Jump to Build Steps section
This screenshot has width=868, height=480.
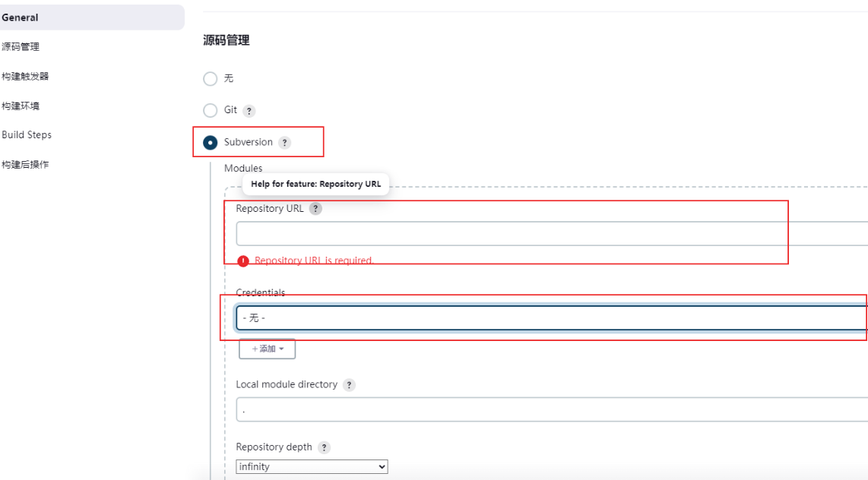(27, 135)
